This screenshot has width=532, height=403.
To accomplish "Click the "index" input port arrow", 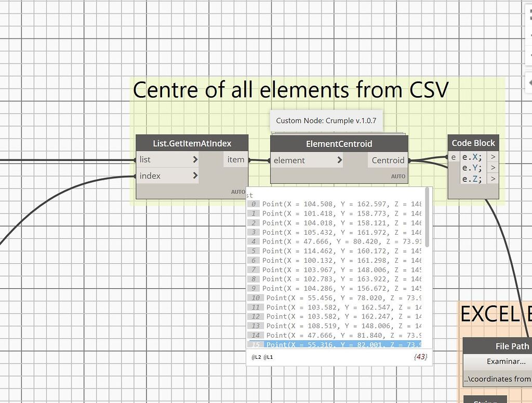I will 196,176.
